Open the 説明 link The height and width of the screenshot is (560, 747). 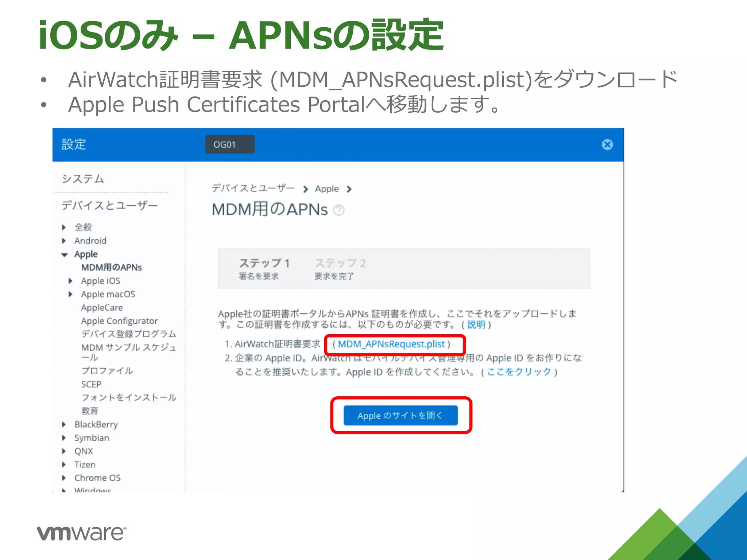coord(476,324)
